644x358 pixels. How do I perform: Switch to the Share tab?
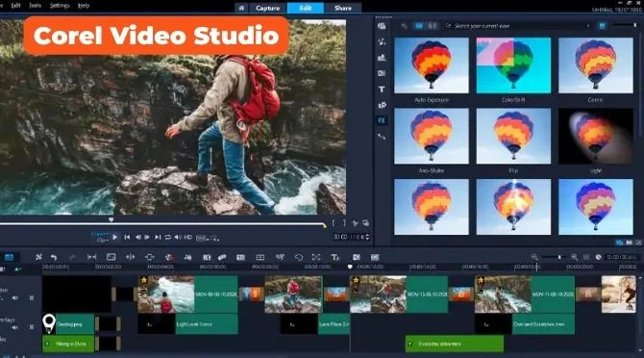tap(343, 8)
